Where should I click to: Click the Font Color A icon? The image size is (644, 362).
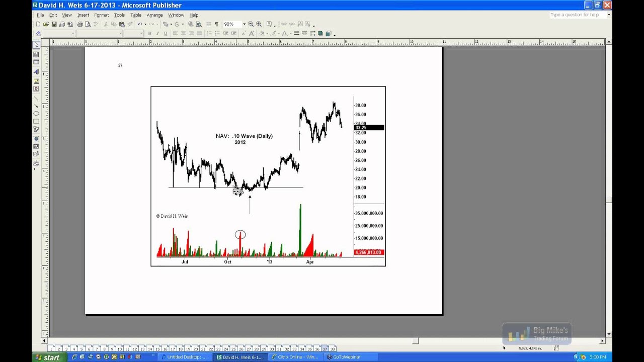tap(285, 34)
